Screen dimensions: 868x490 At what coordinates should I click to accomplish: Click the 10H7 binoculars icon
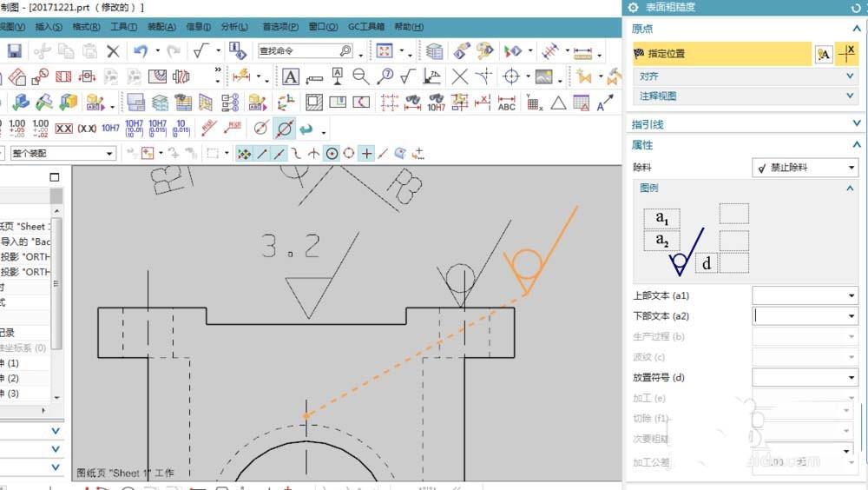tap(437, 103)
